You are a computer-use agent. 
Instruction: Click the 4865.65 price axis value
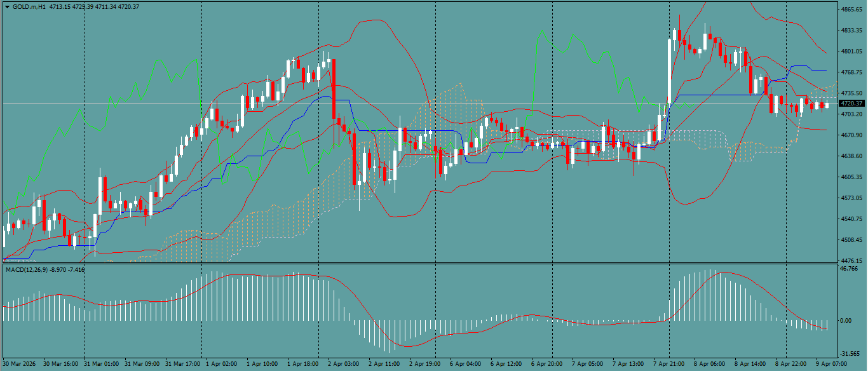click(x=852, y=9)
